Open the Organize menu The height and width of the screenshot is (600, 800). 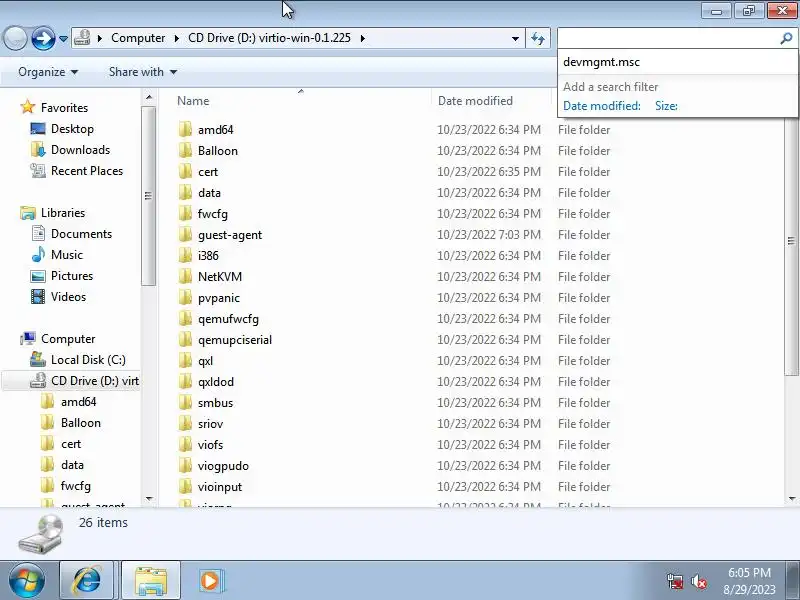point(48,72)
